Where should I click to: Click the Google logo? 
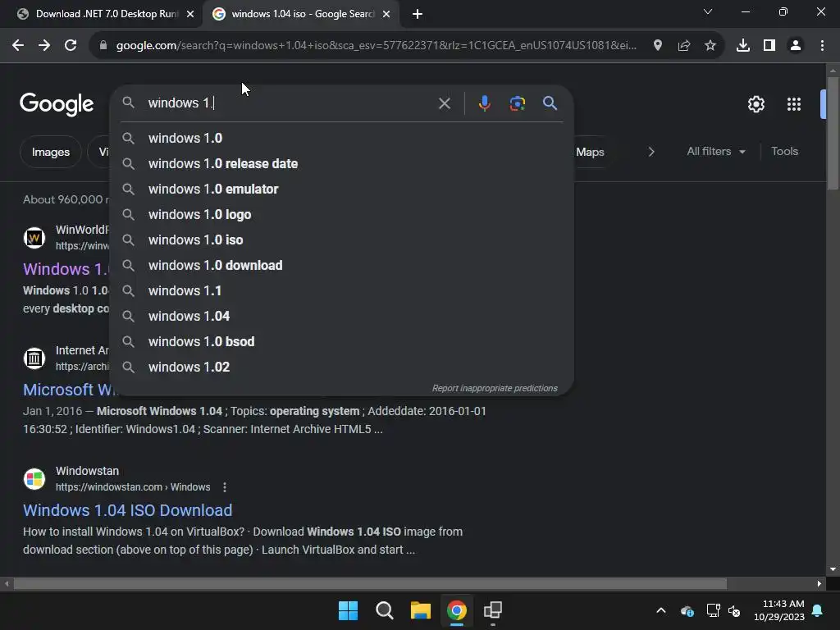coord(57,104)
